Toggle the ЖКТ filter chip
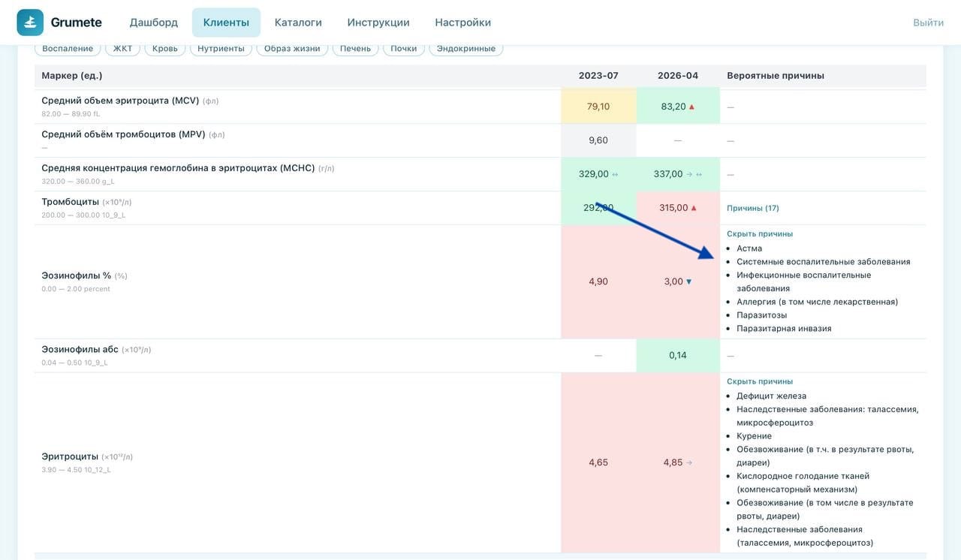 (x=122, y=49)
